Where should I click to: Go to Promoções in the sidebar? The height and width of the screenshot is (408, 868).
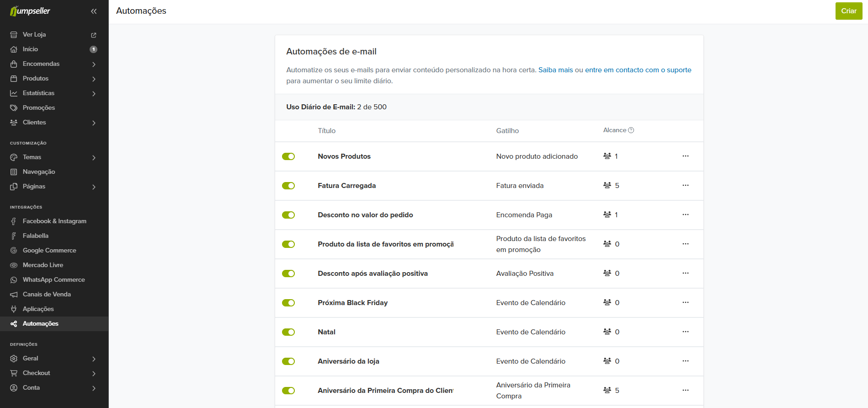pyautogui.click(x=39, y=108)
